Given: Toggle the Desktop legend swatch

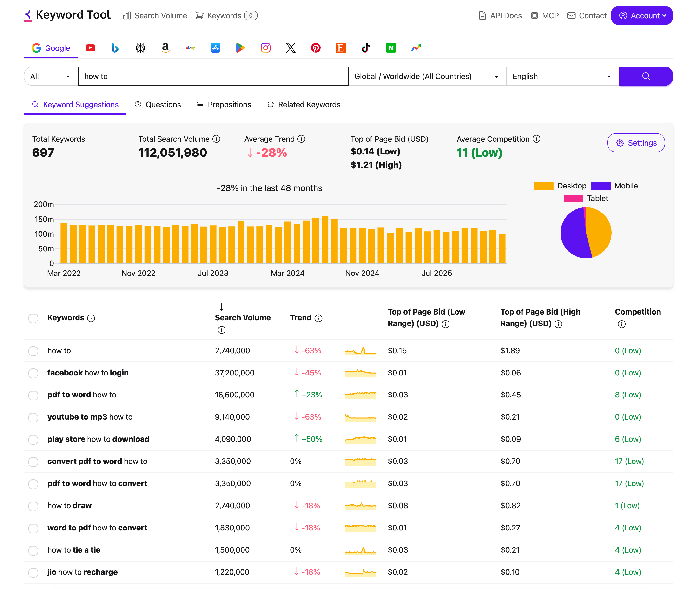Looking at the screenshot, I should (x=543, y=186).
